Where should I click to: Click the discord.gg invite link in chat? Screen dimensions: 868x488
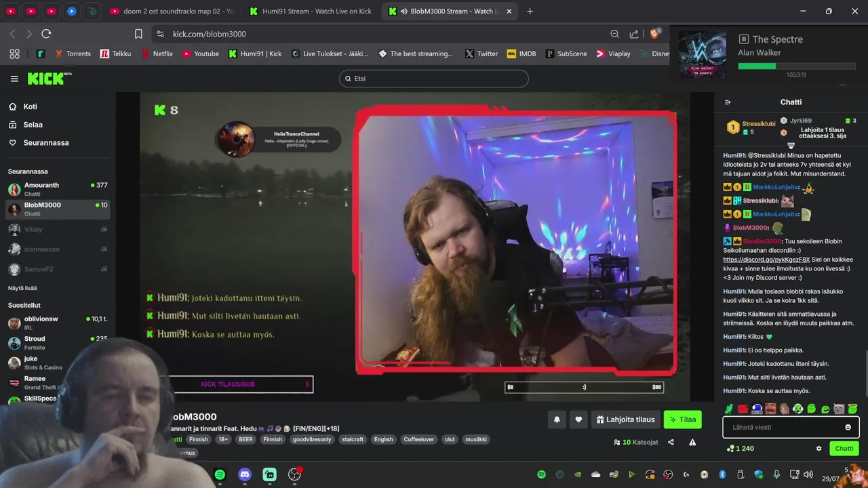[766, 260]
